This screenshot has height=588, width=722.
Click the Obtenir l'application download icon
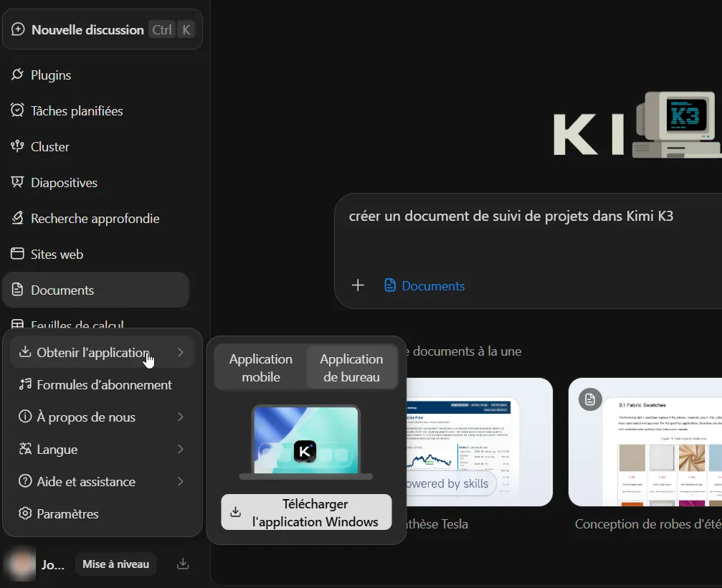coord(25,352)
